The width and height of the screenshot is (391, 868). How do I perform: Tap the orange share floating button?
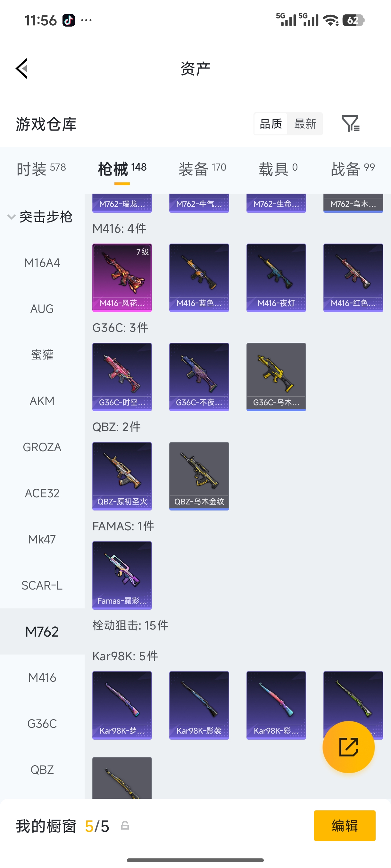tap(348, 747)
